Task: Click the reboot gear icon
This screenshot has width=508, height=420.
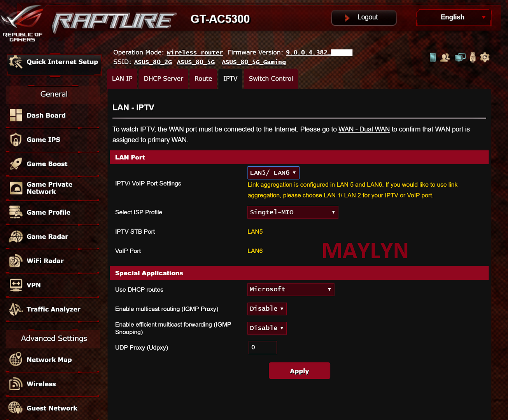Action: point(485,58)
